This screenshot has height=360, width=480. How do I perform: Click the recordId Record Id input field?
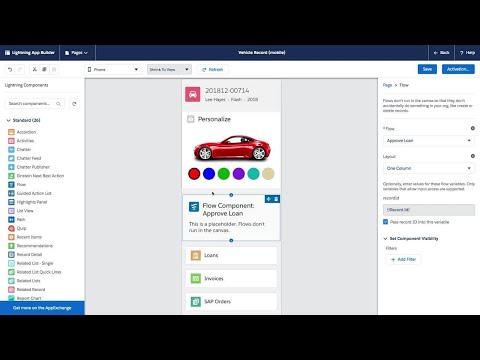429,210
